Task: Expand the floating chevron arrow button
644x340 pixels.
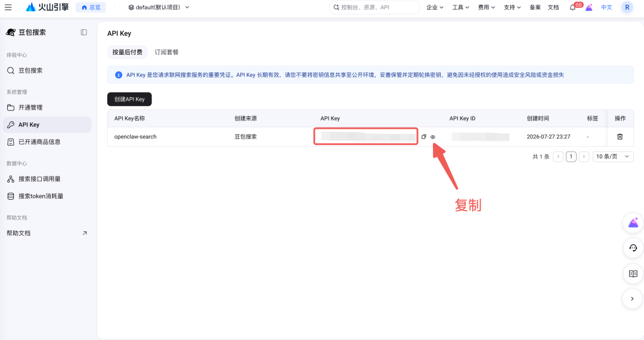Action: point(633,299)
